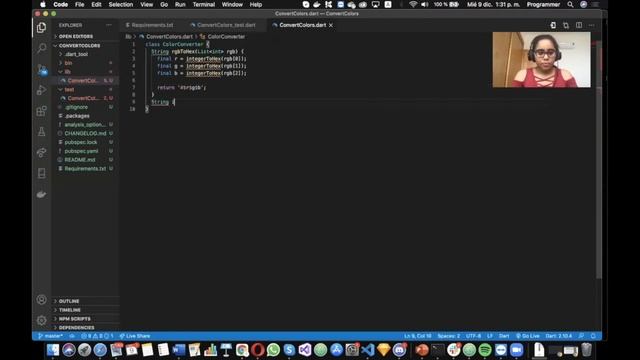The height and width of the screenshot is (360, 640).
Task: Open the Explorer view in activity bar
Action: 41,27
